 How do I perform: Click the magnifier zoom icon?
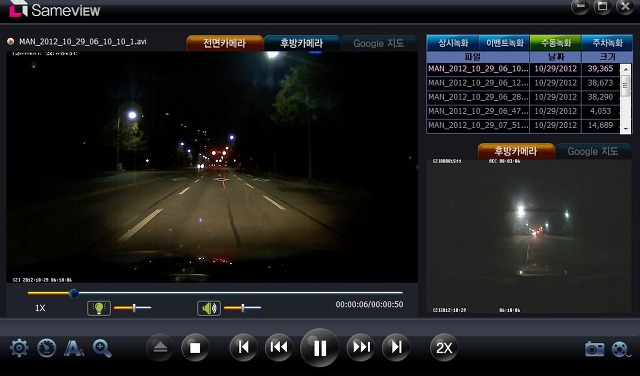102,348
